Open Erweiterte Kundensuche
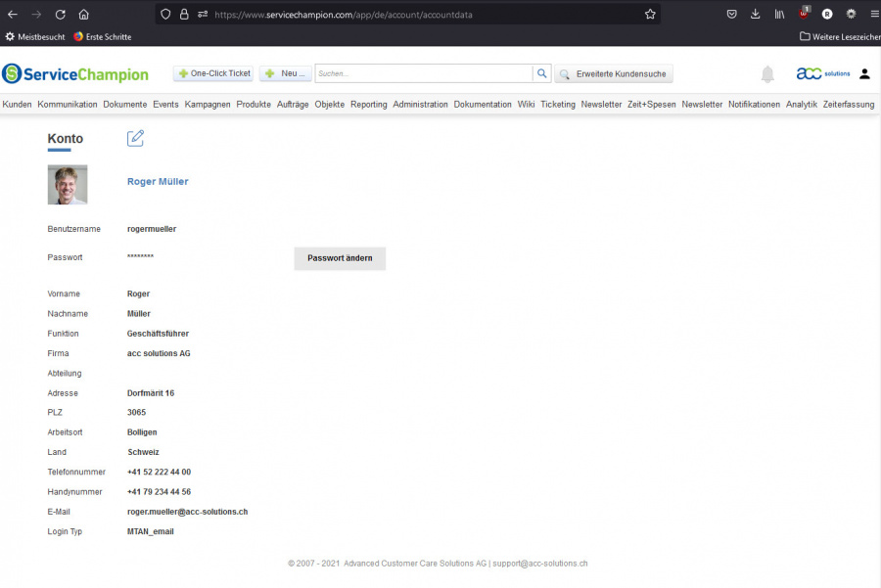The width and height of the screenshot is (881, 588). (614, 74)
